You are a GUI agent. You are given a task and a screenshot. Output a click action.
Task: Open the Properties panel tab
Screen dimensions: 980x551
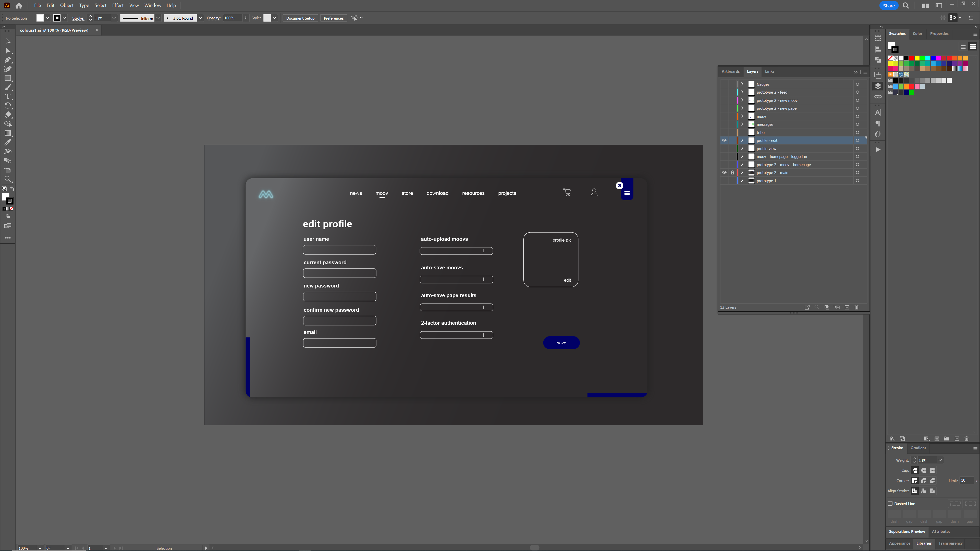click(x=939, y=34)
